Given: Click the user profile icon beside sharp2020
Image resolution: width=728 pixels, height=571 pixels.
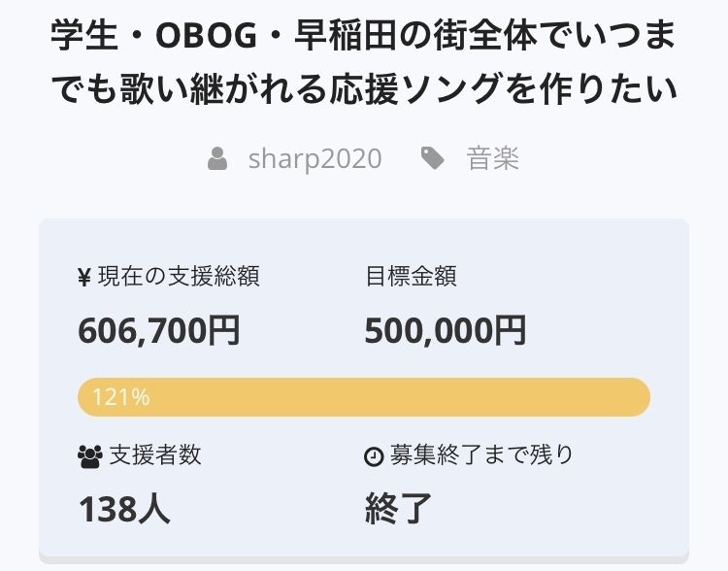Looking at the screenshot, I should click(x=217, y=158).
